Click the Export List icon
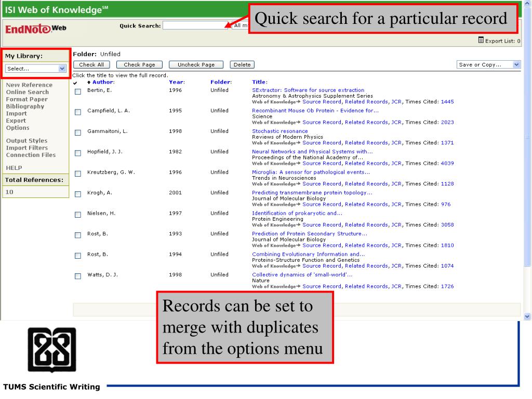 [481, 40]
